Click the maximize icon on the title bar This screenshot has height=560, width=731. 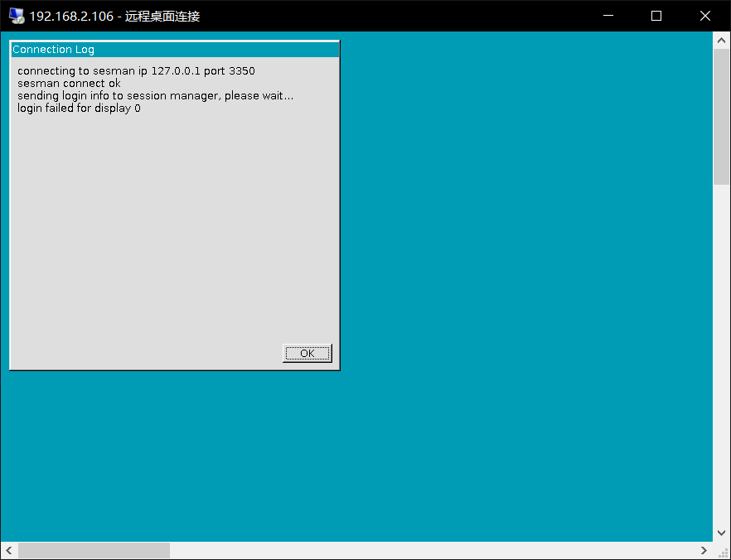point(656,16)
